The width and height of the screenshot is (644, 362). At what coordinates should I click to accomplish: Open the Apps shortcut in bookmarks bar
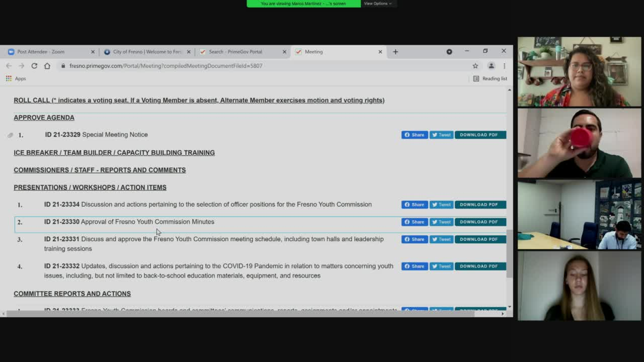click(x=16, y=78)
